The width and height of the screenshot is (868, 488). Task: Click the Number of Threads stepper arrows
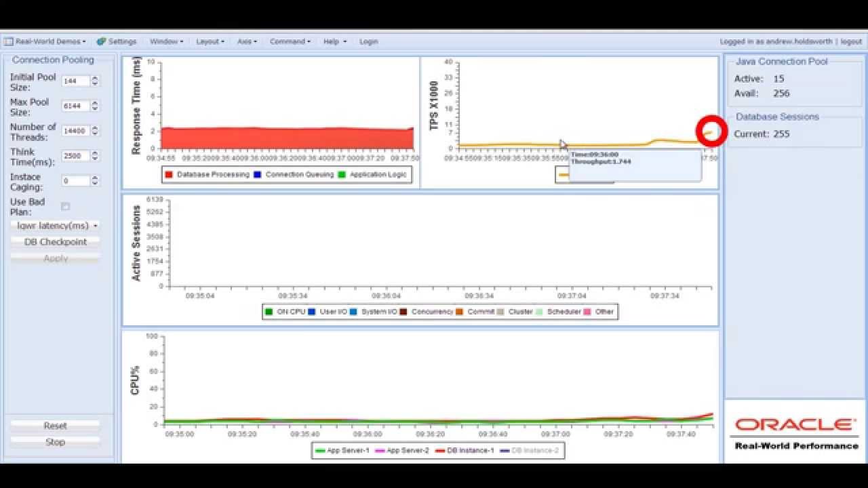95,131
